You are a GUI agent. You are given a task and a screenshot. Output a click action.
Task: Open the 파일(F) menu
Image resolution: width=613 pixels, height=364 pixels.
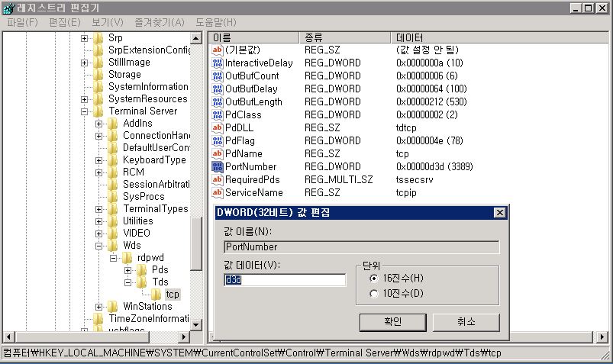(21, 22)
